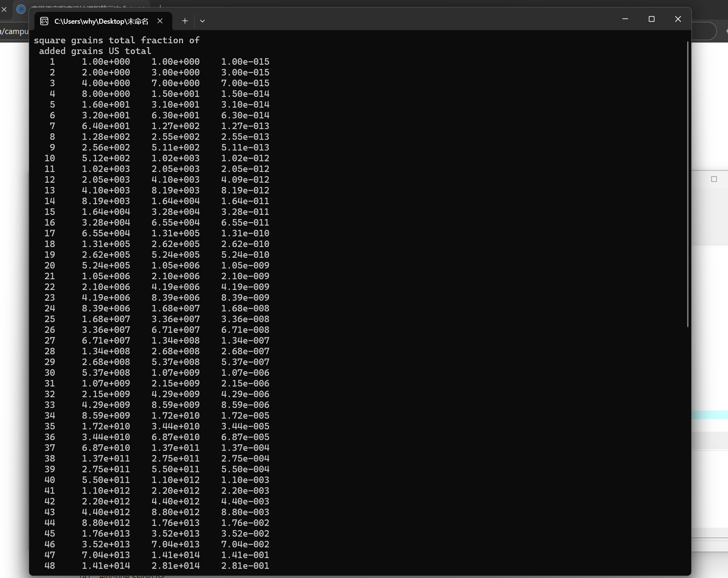Close the terminal window
This screenshot has height=578, width=728.
(x=678, y=19)
